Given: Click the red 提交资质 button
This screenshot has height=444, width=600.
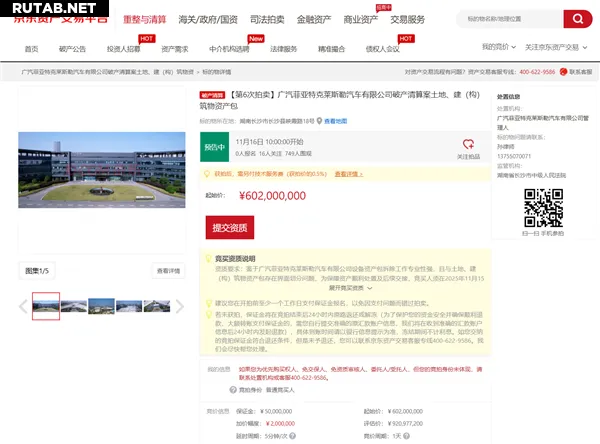Looking at the screenshot, I should point(229,228).
